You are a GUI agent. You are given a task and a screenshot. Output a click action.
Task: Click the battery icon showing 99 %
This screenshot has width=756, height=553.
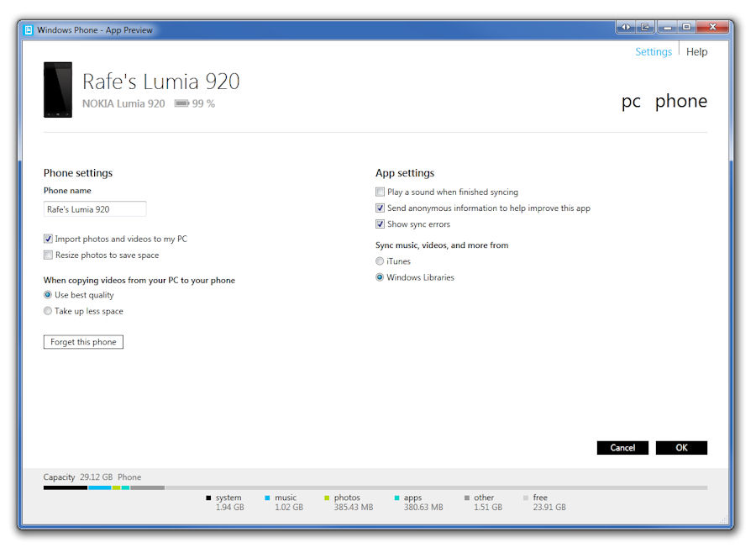click(181, 103)
